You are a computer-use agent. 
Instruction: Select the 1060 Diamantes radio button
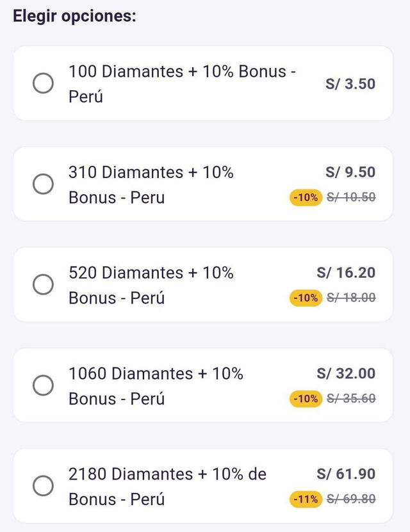point(43,385)
